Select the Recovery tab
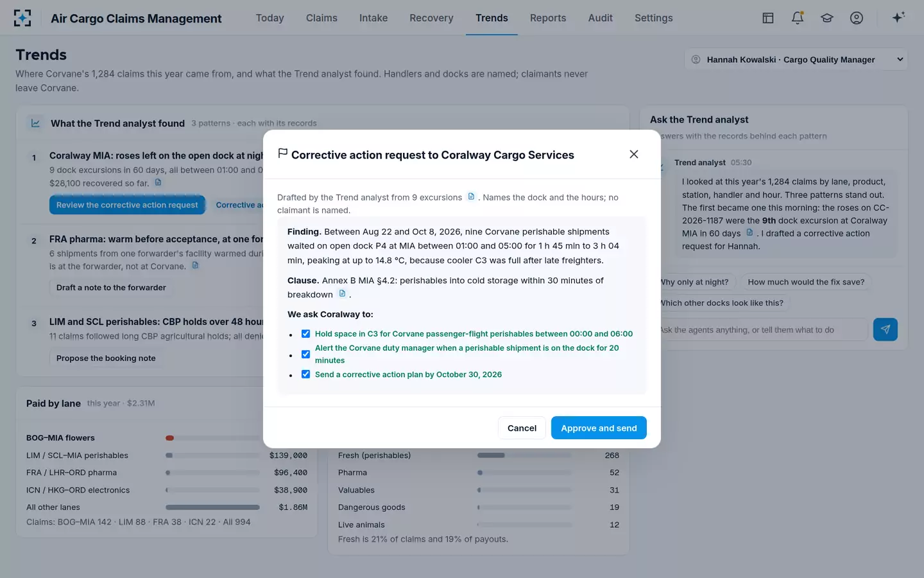The height and width of the screenshot is (578, 924). coord(431,18)
